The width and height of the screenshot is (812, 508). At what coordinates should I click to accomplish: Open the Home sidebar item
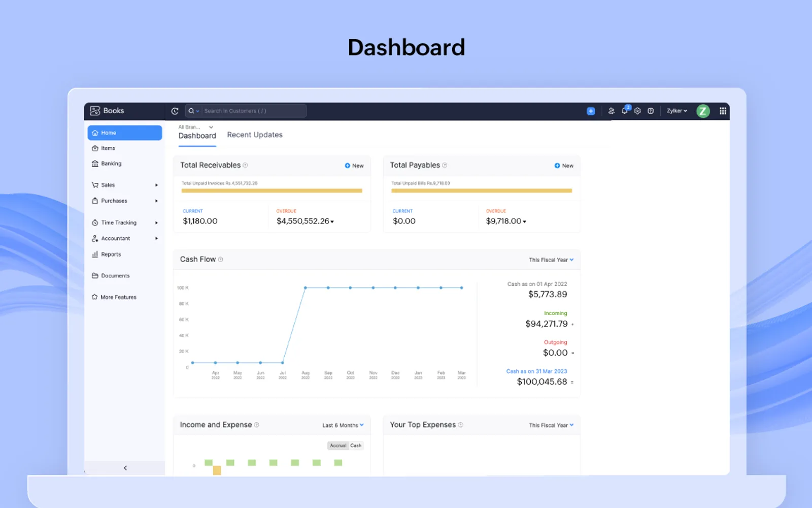click(124, 133)
